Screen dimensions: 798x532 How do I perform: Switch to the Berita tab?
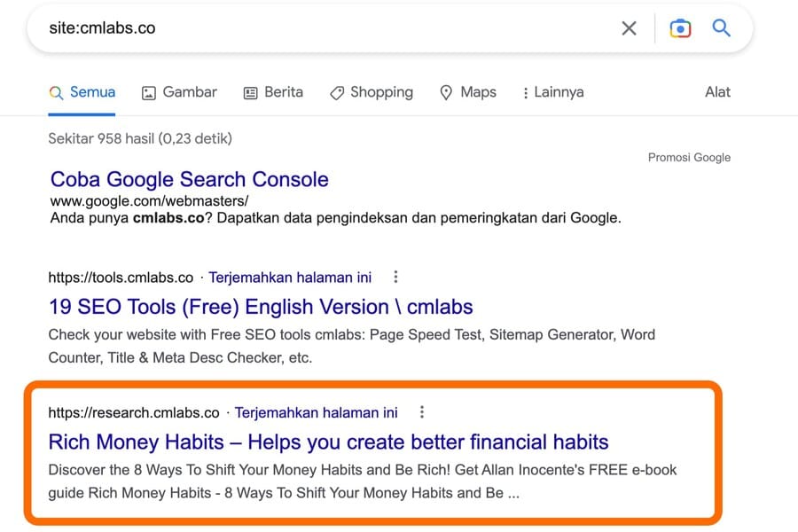[x=273, y=92]
